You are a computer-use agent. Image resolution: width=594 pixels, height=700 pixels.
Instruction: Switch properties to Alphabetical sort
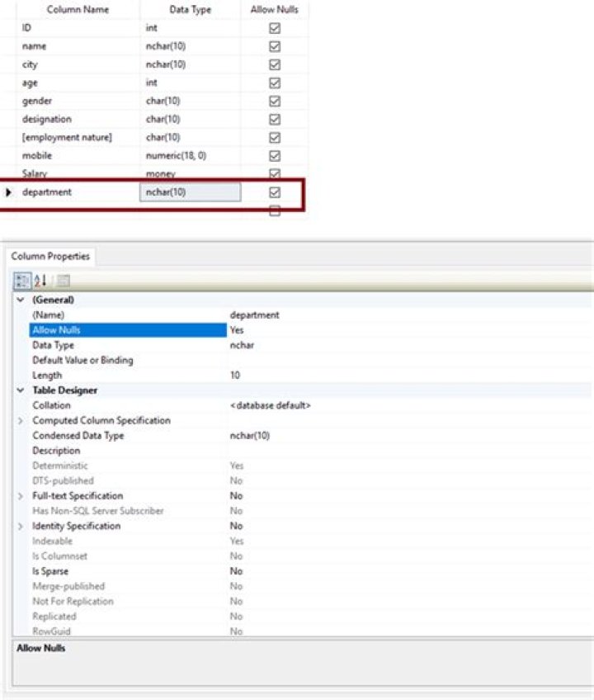[41, 281]
